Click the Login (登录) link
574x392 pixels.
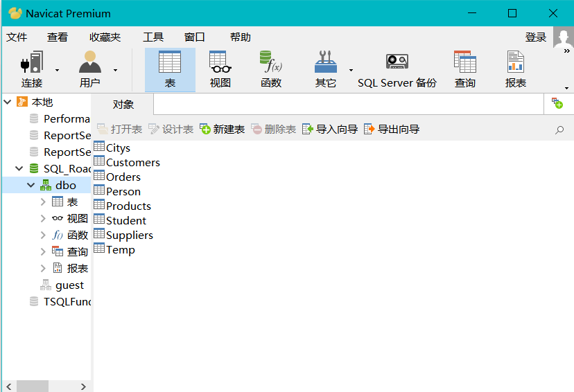tap(536, 37)
